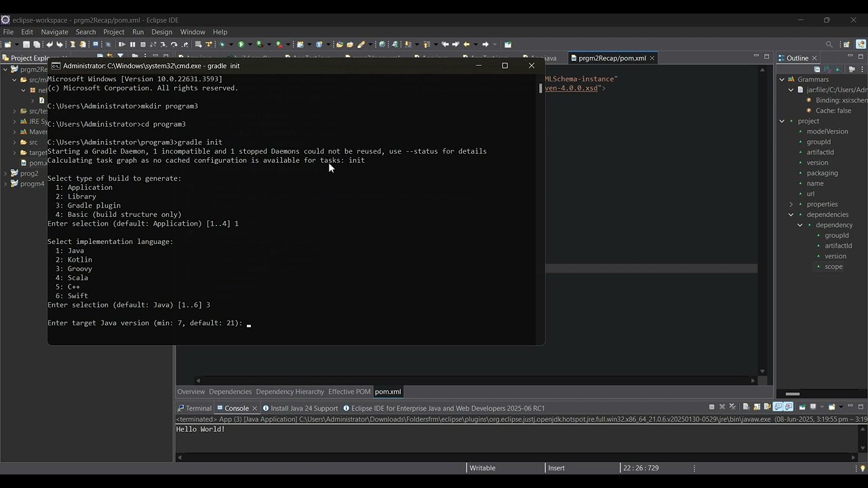Click the Outline horizontal scrollbar thumb
Image resolution: width=868 pixels, height=488 pixels.
pos(792,394)
